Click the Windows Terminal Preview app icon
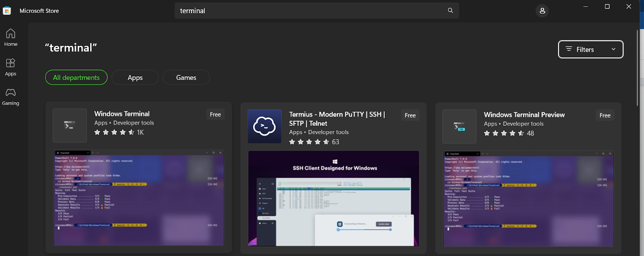This screenshot has height=256, width=644. (x=459, y=126)
